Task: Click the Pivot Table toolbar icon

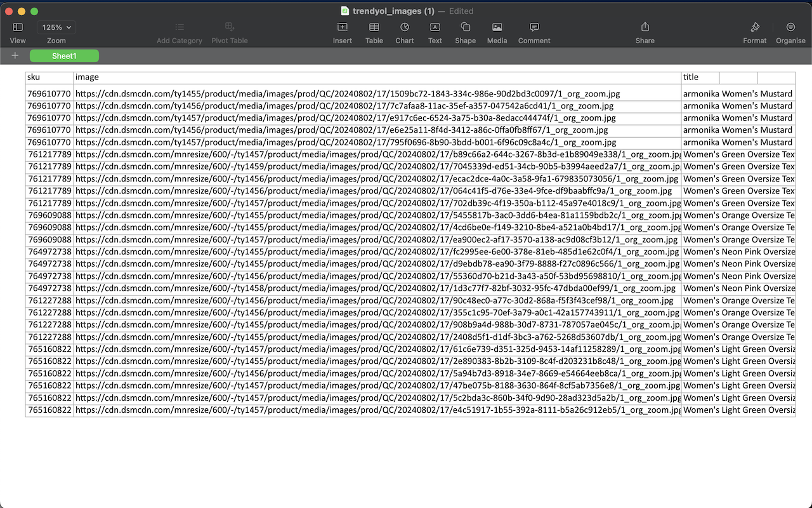Action: (229, 28)
